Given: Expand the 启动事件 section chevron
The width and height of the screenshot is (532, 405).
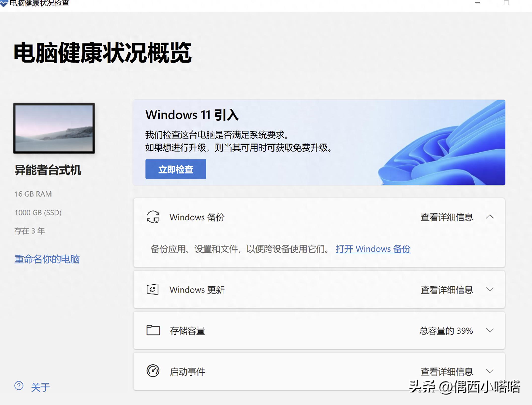Looking at the screenshot, I should pyautogui.click(x=490, y=371).
